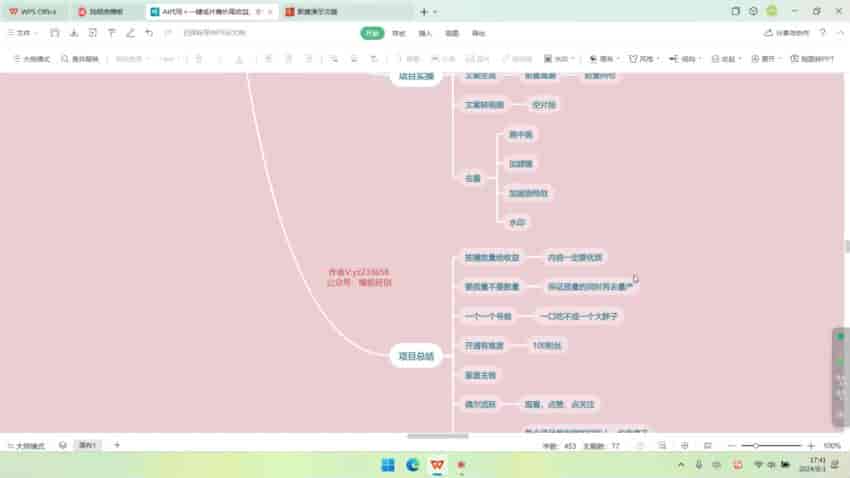Viewport: 850px width, 478px height.
Task: Click the zoom out minus icon
Action: pyautogui.click(x=731, y=445)
